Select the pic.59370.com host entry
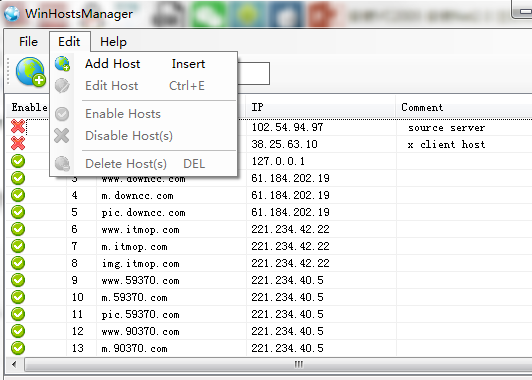Screen dimensions: 532x380 (140, 315)
